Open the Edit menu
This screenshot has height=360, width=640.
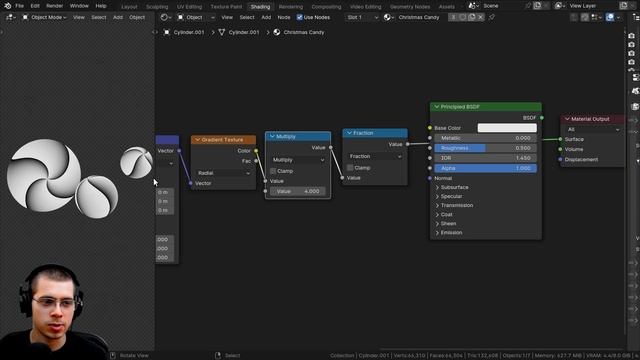click(x=35, y=6)
